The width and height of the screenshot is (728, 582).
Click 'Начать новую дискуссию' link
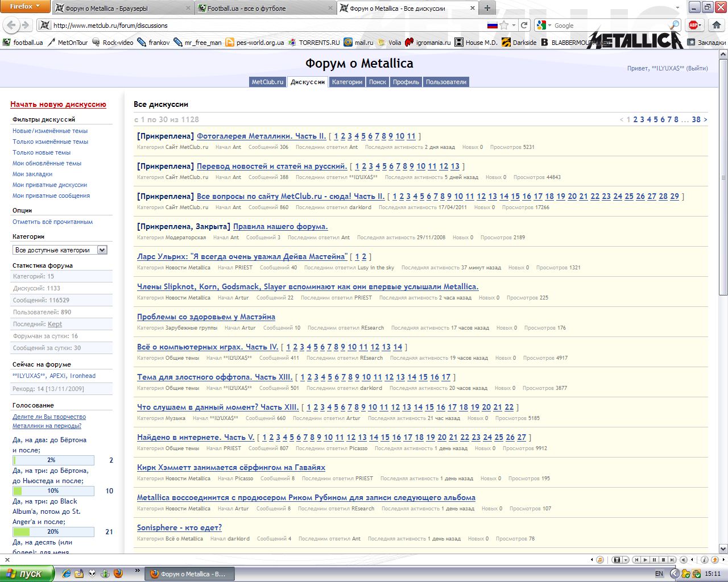(58, 105)
